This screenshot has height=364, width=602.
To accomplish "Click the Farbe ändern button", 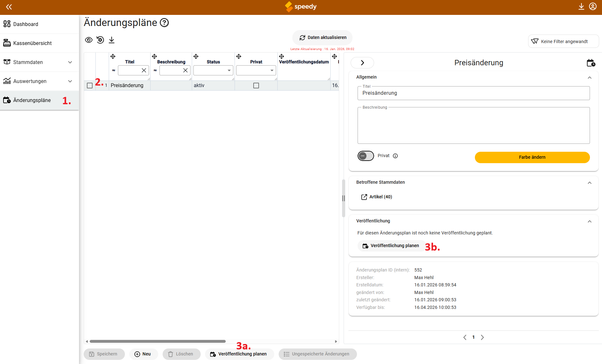I will 532,157.
